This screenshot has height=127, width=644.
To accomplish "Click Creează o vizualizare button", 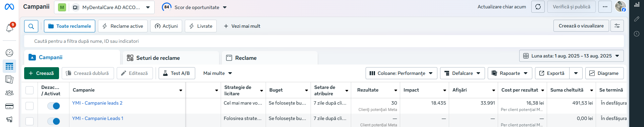I will (581, 26).
